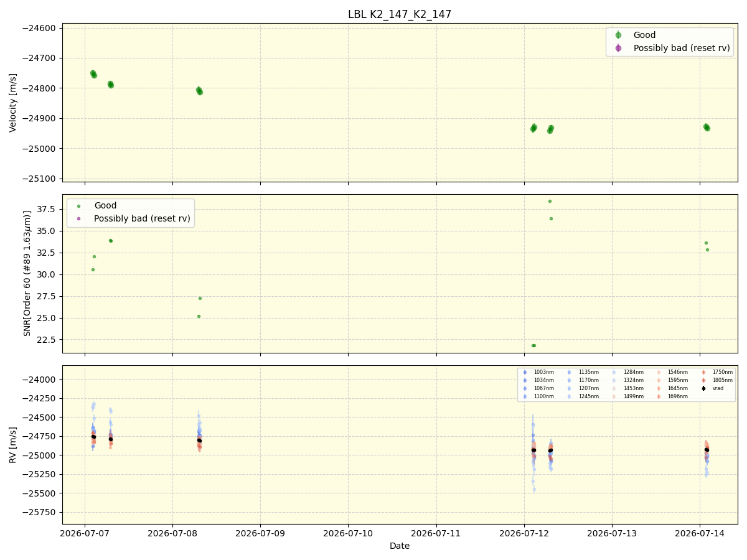Click 'Good' in the velocity plot legend
The width and height of the screenshot is (747, 560).
click(644, 35)
